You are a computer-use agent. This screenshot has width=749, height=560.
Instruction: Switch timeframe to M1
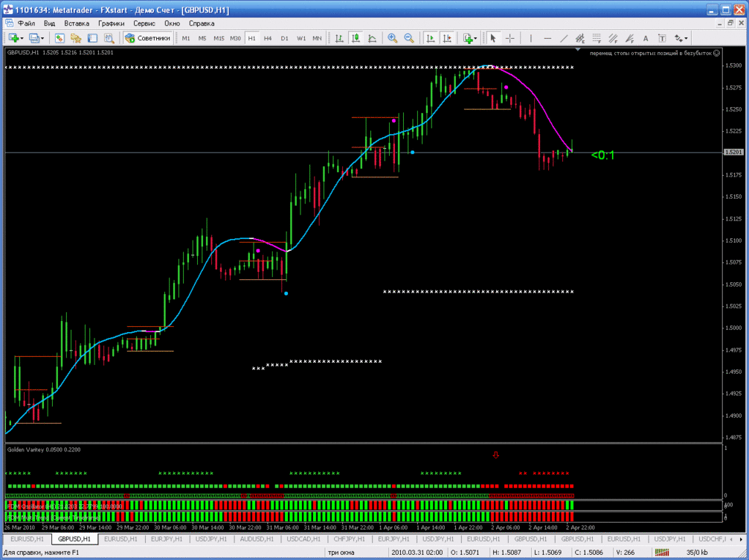[x=186, y=38]
